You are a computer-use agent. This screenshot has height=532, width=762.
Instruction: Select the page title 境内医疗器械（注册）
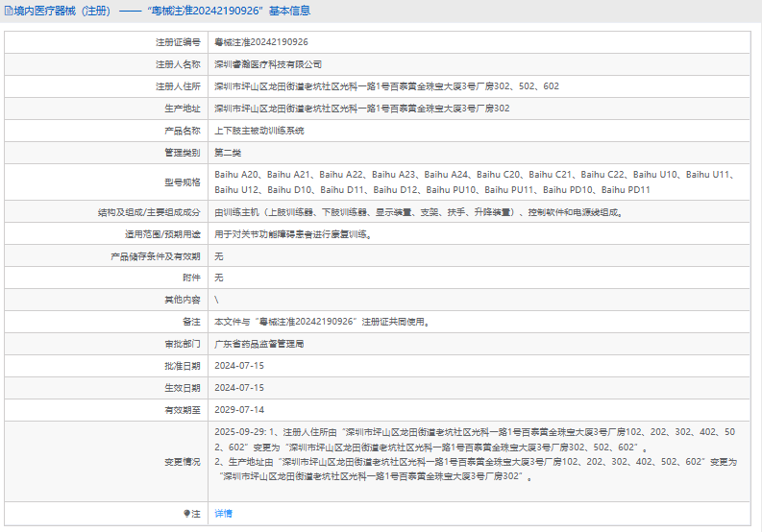pos(62,11)
